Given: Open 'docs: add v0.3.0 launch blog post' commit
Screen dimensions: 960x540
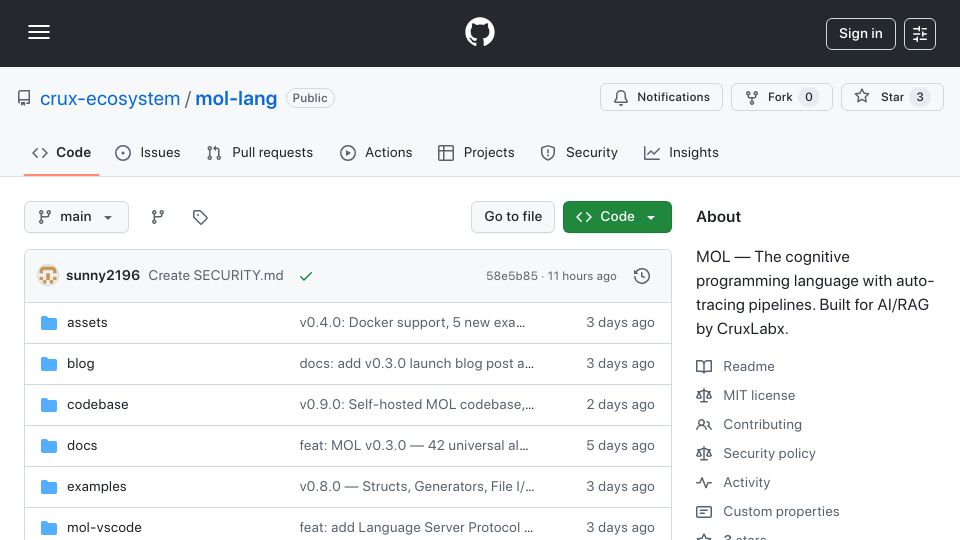Looking at the screenshot, I should coord(416,364).
